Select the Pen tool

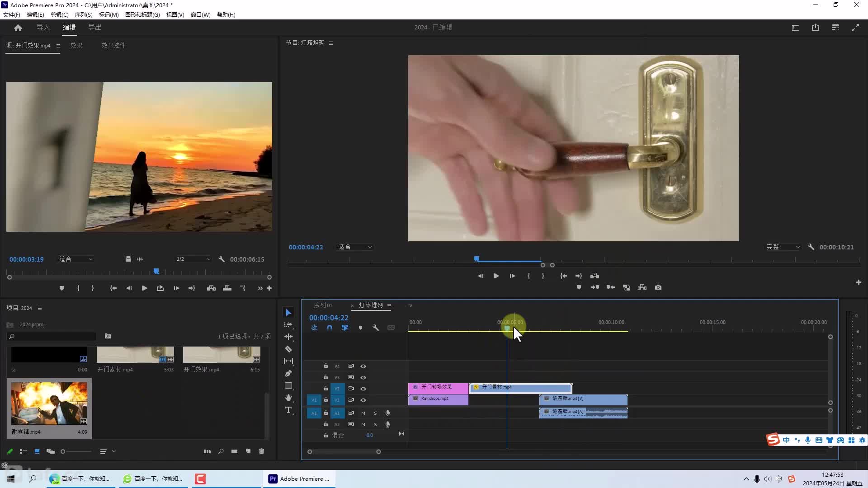coord(288,373)
